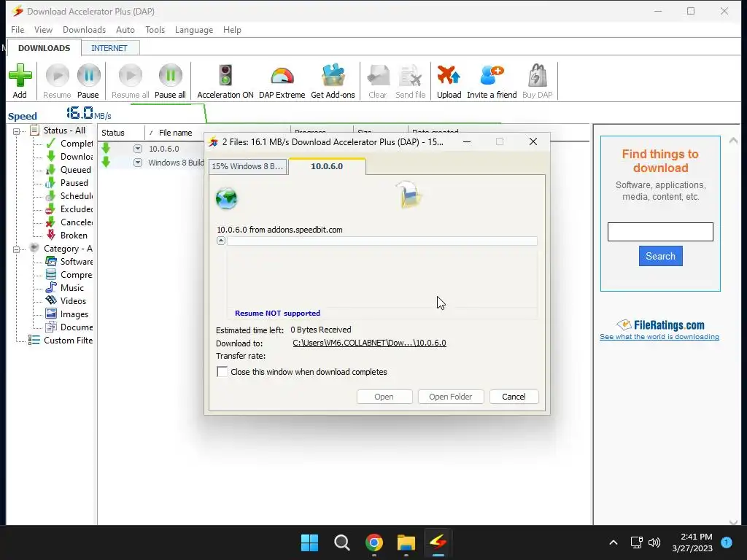Open DAP Extreme speedometer icon
Viewport: 747px width, 560px height.
click(282, 76)
